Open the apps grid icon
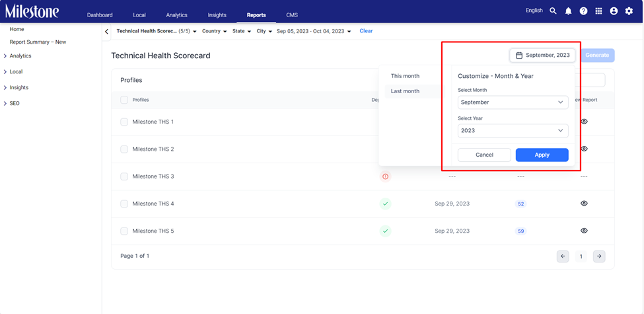The image size is (644, 314). click(x=598, y=11)
